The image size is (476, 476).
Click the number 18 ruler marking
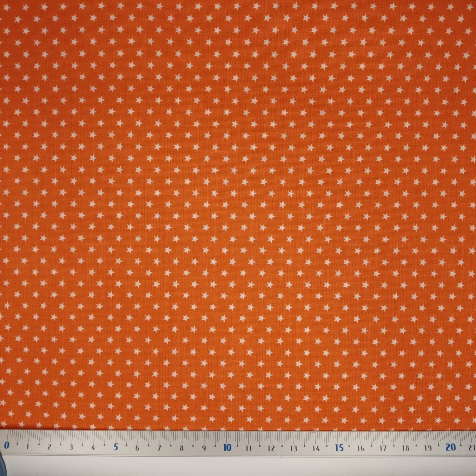point(406,449)
